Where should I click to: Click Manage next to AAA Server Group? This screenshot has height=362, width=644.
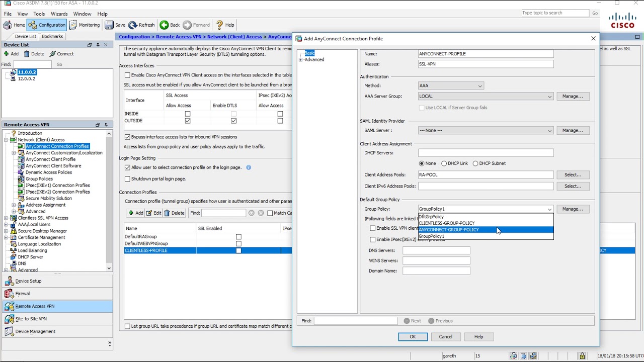coord(573,97)
